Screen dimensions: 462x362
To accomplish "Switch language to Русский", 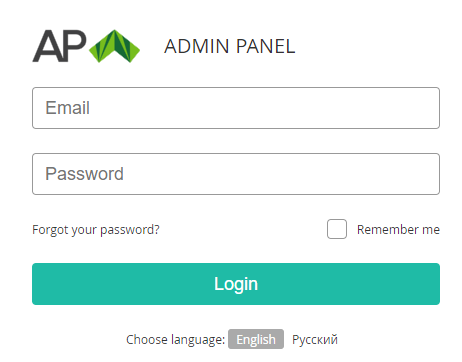I will (315, 340).
